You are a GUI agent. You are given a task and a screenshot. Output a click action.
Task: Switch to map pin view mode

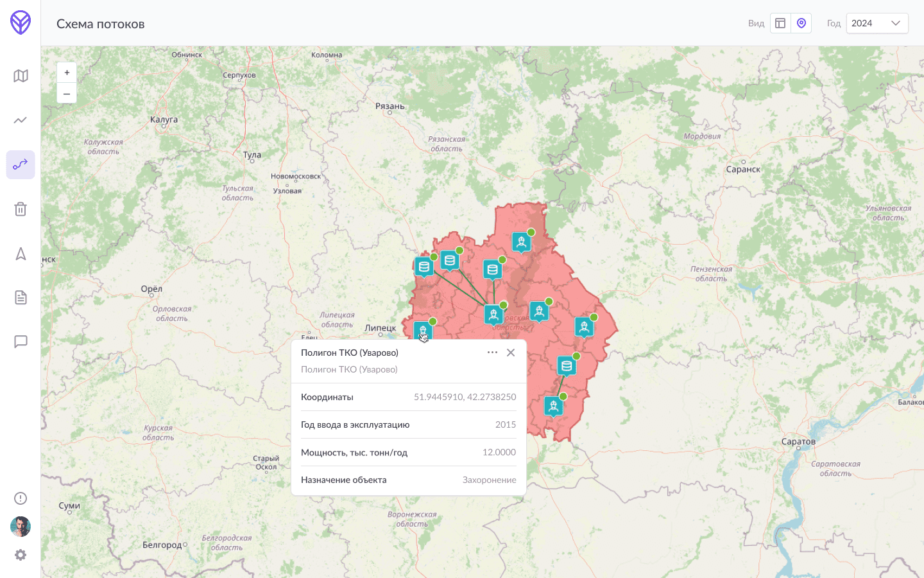click(801, 23)
